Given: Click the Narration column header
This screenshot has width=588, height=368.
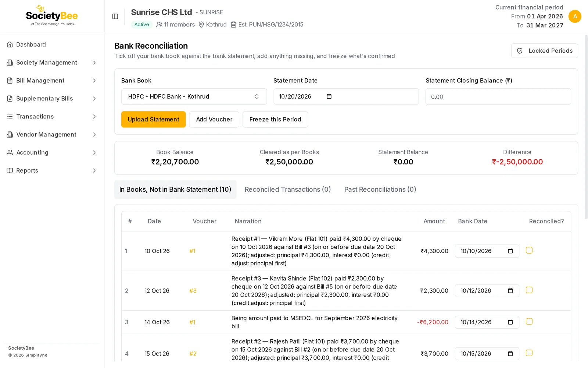Looking at the screenshot, I should (x=248, y=221).
